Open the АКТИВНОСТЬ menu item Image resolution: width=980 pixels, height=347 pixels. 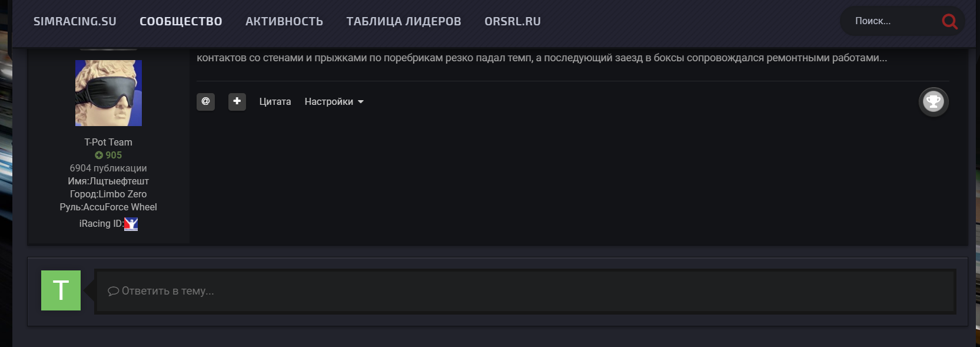click(284, 21)
